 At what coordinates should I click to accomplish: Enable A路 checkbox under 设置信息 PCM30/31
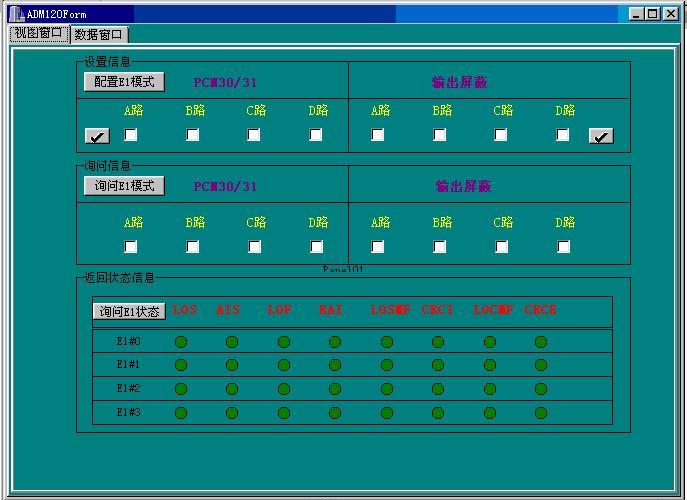coord(131,135)
